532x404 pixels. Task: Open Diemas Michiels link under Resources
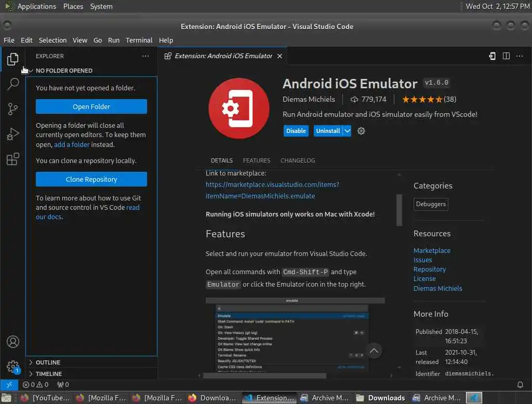437,288
